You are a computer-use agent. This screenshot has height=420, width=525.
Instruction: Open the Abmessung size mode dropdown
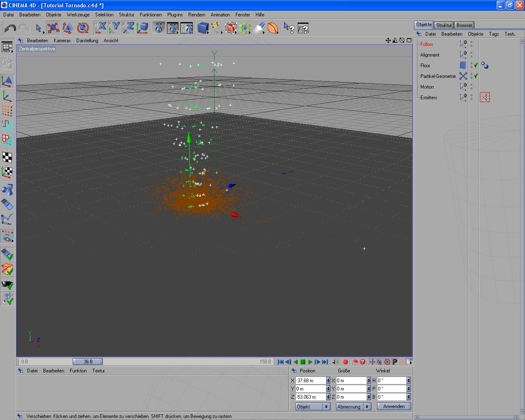(x=353, y=406)
